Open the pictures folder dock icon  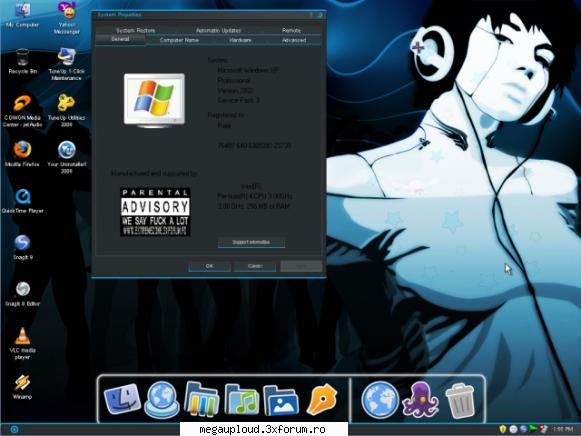[x=281, y=400]
